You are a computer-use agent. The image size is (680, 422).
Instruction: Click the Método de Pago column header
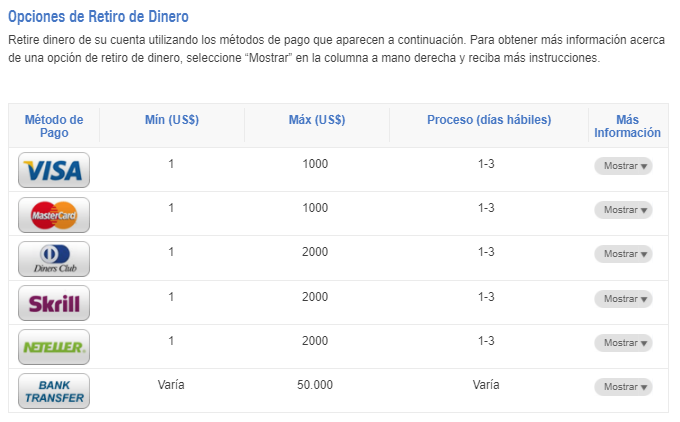[x=54, y=126]
